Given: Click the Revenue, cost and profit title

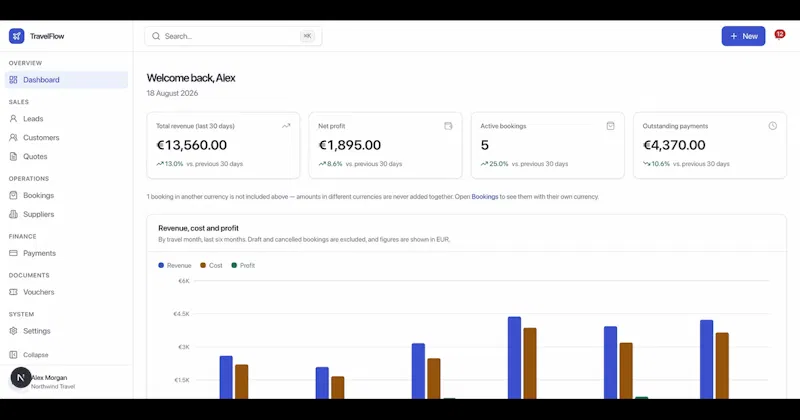Looking at the screenshot, I should point(198,228).
